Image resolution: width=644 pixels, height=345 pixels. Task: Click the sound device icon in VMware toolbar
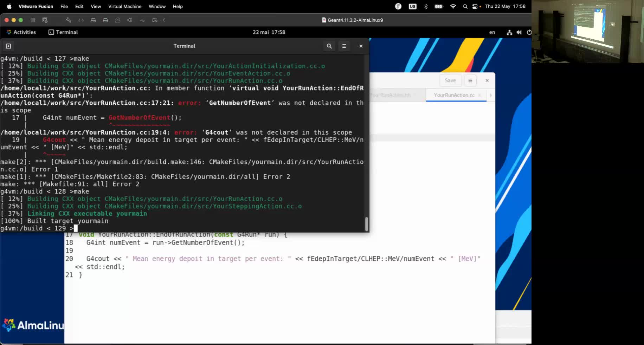point(130,20)
